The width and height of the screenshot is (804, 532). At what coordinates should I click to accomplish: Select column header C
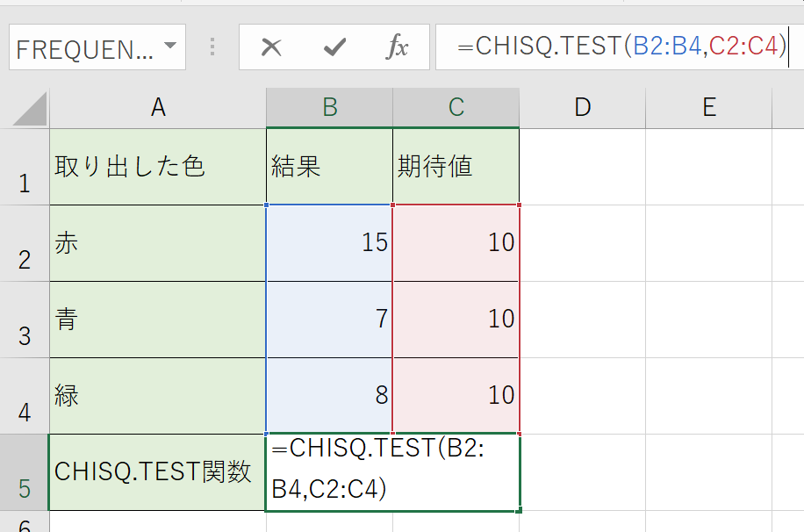coord(456,105)
